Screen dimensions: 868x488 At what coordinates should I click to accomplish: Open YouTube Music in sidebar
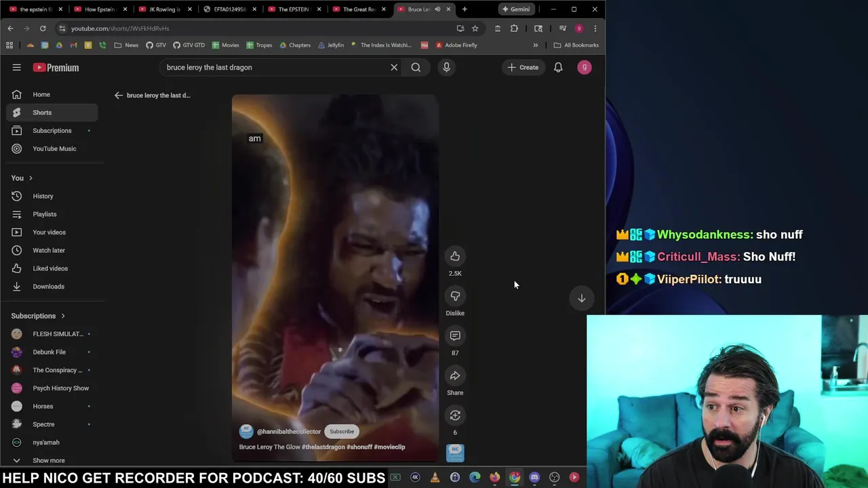[x=52, y=148]
